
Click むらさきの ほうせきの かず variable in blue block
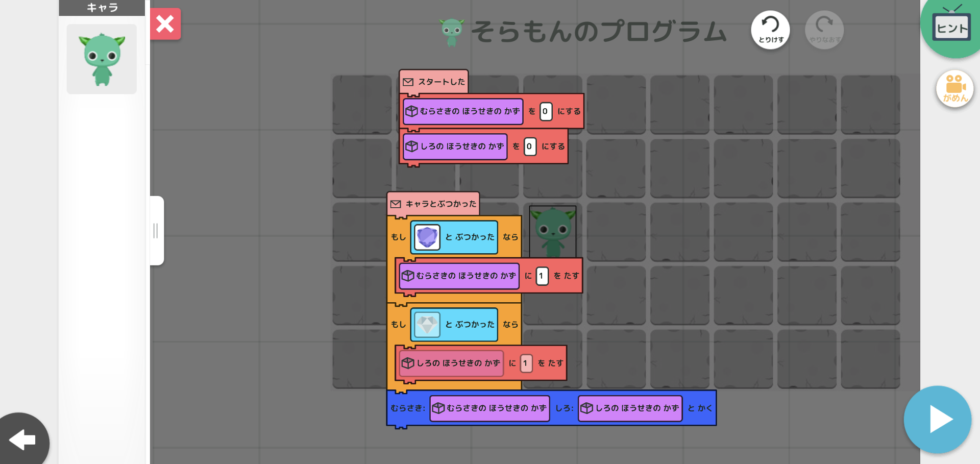(489, 408)
